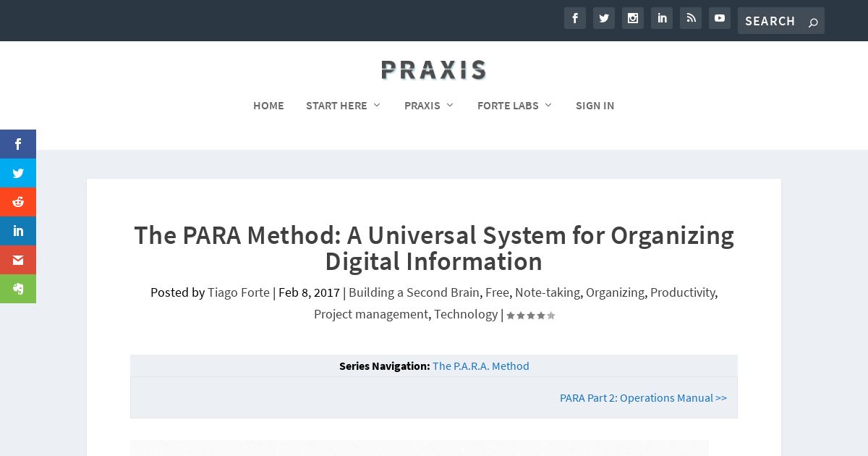
Task: Open YouTube channel from top header
Action: point(720,18)
